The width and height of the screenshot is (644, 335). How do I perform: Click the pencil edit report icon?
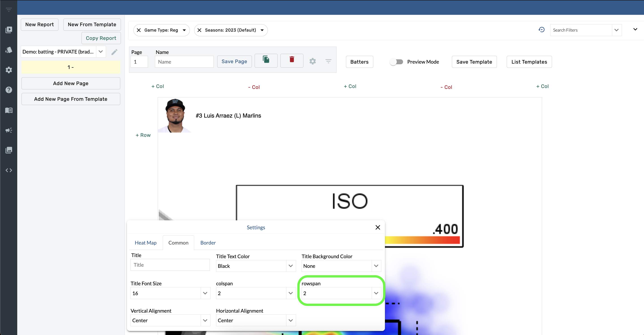(114, 52)
